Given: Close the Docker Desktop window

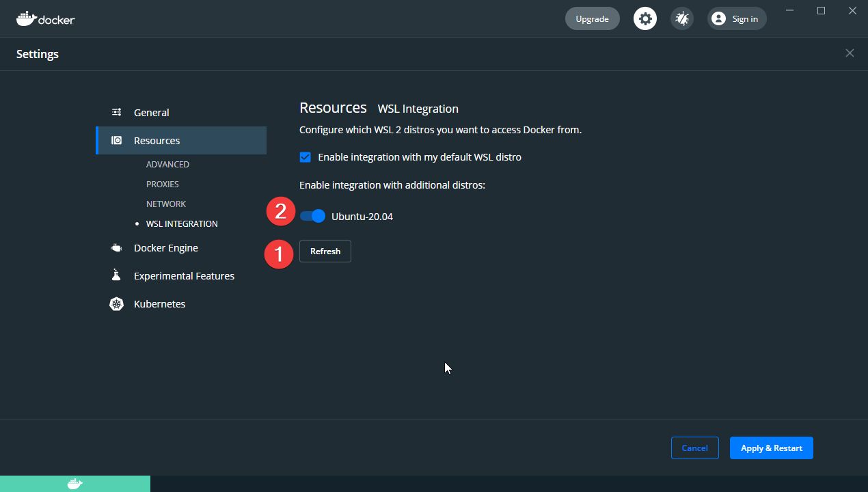Looking at the screenshot, I should [x=852, y=10].
